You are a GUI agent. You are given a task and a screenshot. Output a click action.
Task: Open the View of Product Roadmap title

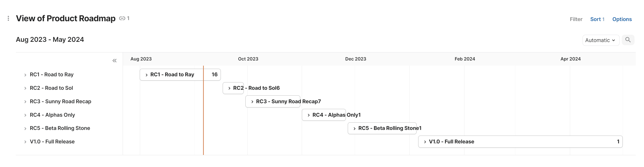[x=65, y=18]
